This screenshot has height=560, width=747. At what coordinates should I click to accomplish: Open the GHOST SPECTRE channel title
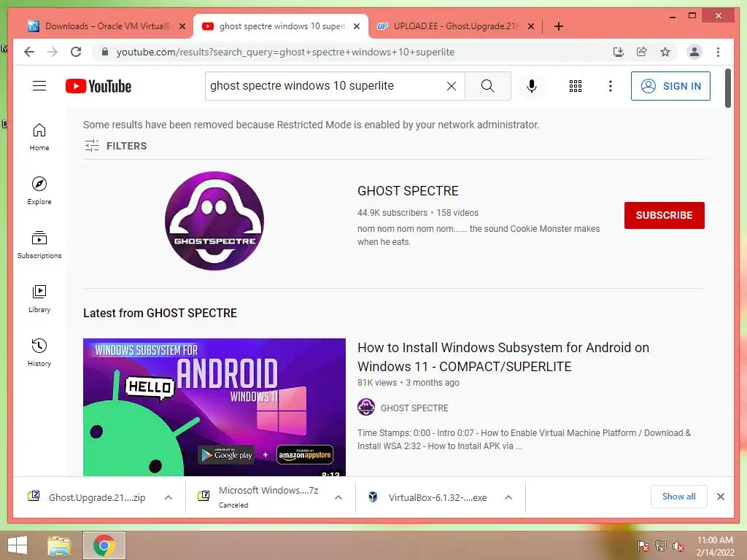coord(408,191)
